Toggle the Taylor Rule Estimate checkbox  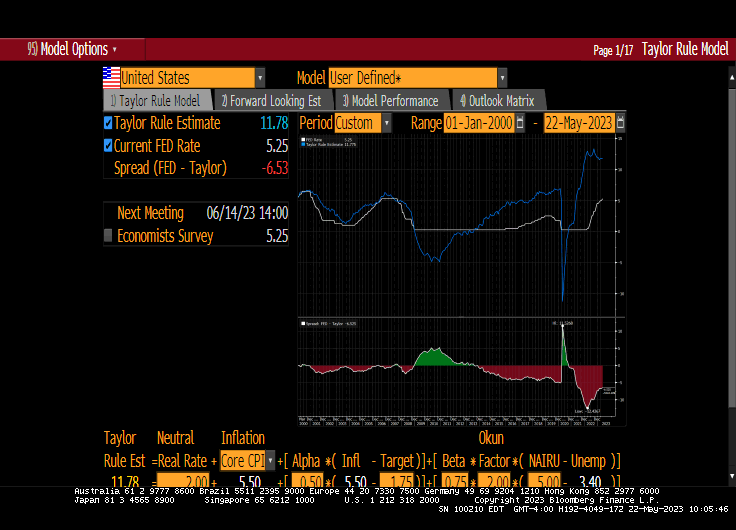pyautogui.click(x=109, y=123)
